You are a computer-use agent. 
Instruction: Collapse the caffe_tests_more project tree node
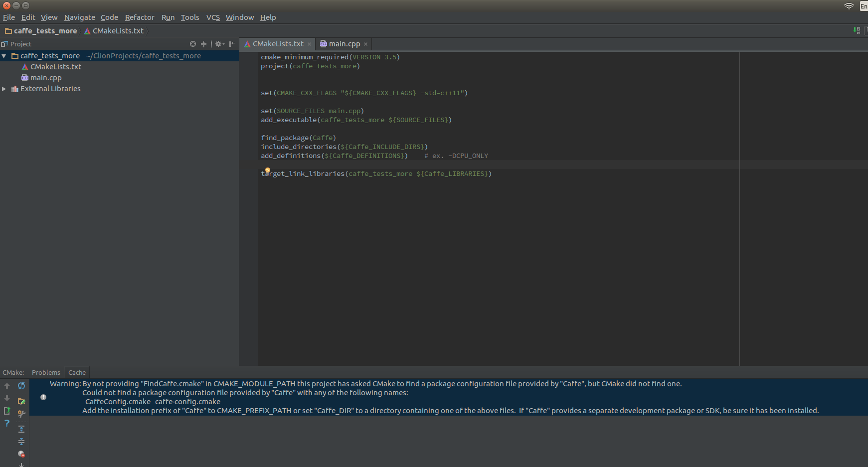pos(4,56)
